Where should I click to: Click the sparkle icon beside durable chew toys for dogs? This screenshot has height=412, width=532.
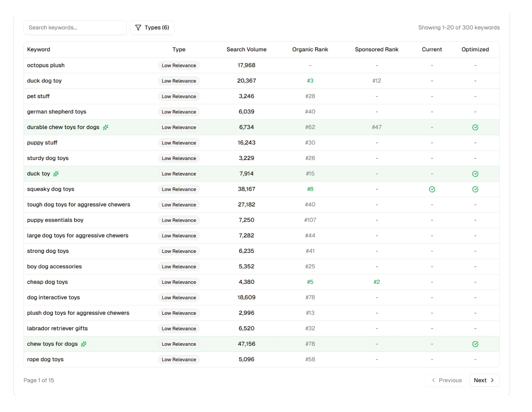[x=105, y=127]
